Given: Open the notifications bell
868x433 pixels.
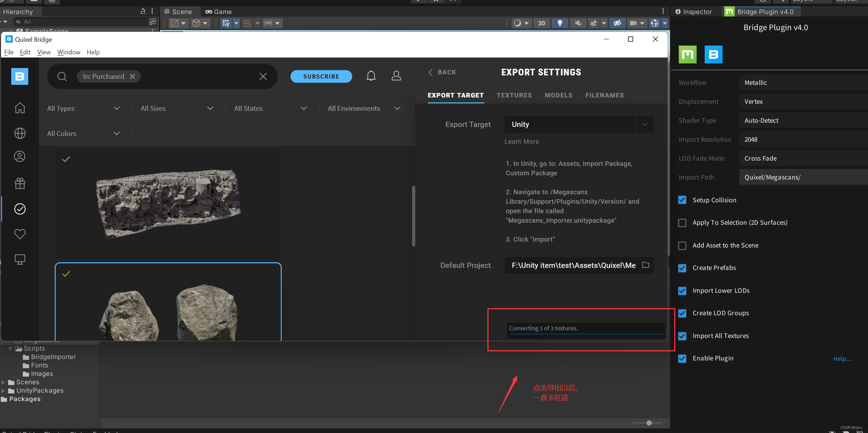Looking at the screenshot, I should [x=371, y=76].
